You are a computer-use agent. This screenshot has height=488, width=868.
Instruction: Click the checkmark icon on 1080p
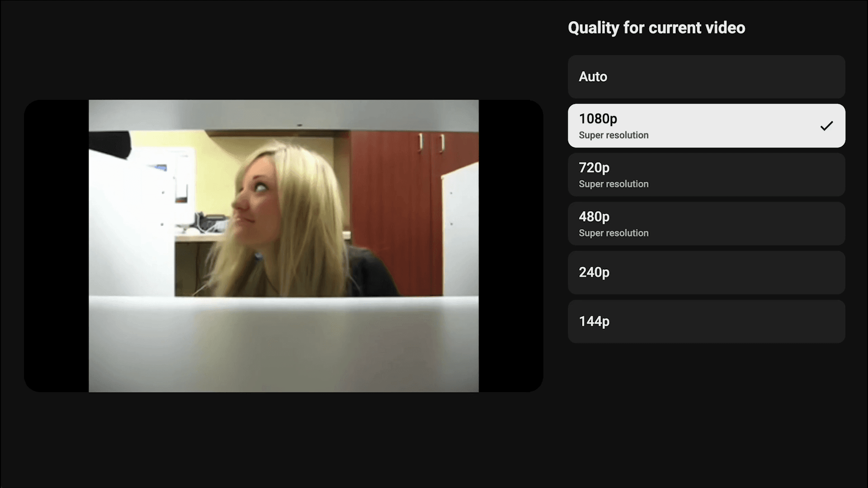[826, 126]
